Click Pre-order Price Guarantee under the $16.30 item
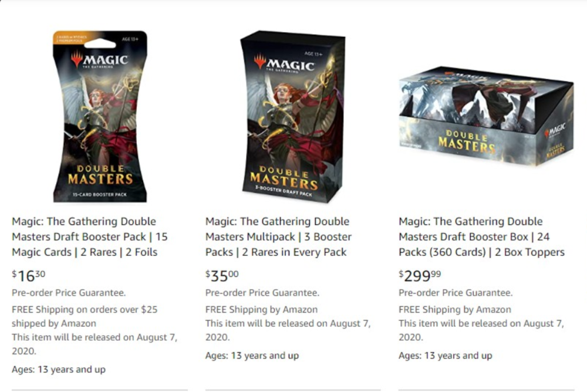The width and height of the screenshot is (587, 392). point(69,293)
